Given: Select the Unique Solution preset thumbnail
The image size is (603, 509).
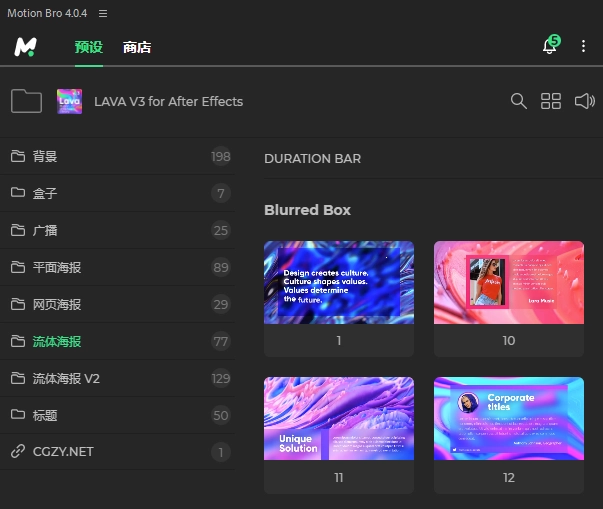Looking at the screenshot, I should [x=339, y=419].
